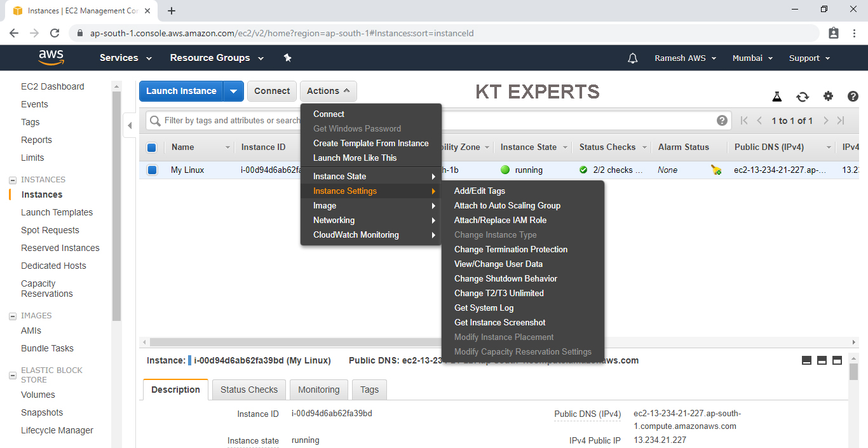Open the Mumbai region dropdown

753,58
